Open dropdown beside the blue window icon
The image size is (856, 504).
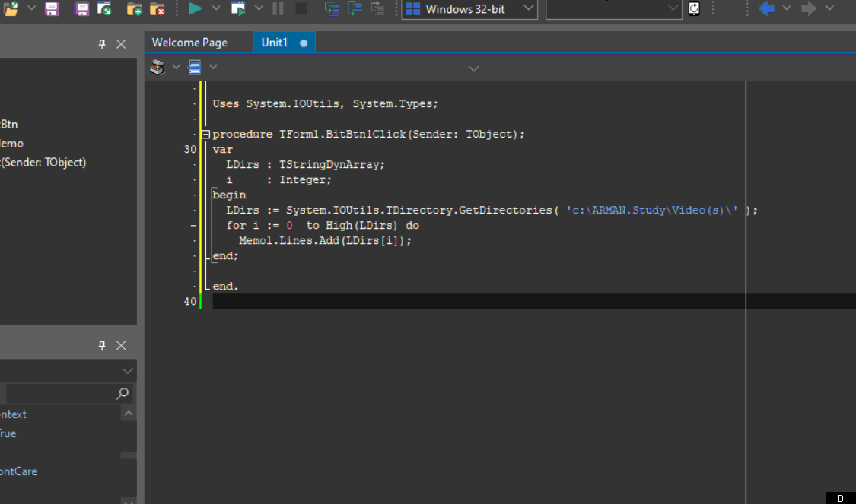[214, 67]
